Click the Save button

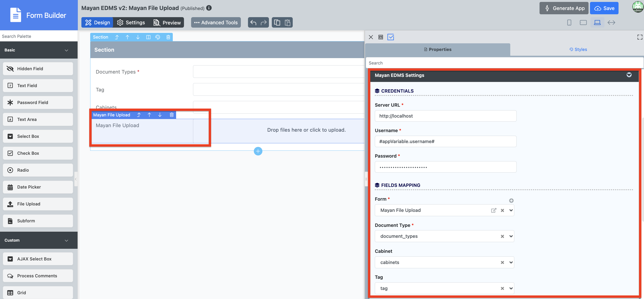click(604, 8)
